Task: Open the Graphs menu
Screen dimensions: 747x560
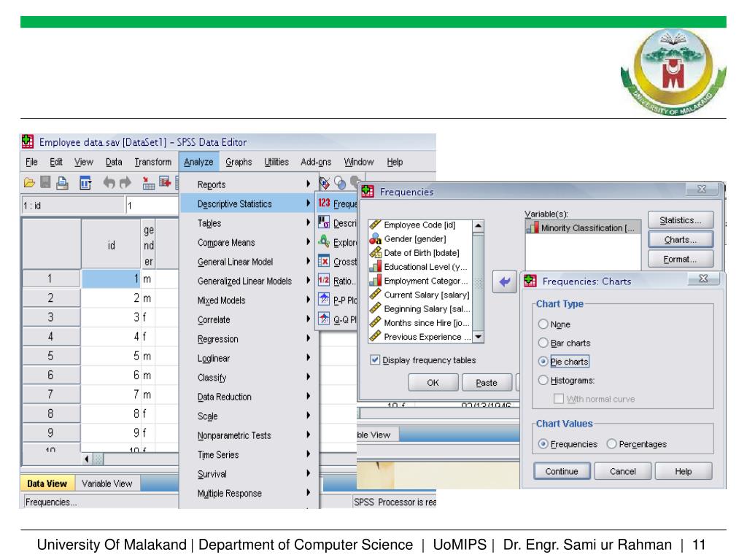Action: point(239,162)
